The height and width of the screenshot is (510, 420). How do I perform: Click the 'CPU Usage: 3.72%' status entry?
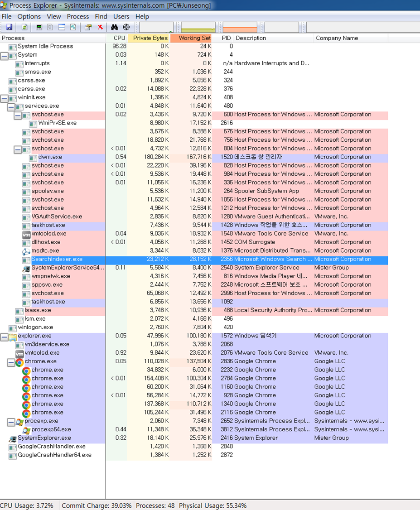point(27,505)
